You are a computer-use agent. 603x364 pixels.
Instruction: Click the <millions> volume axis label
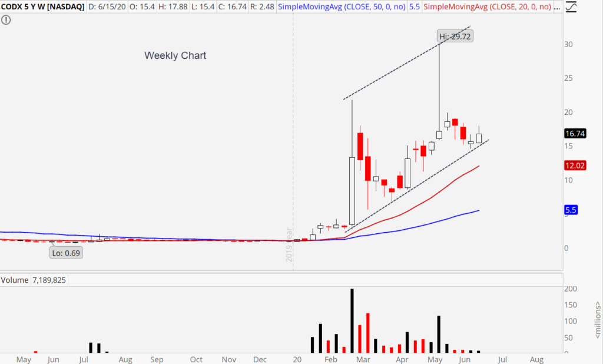coord(598,320)
